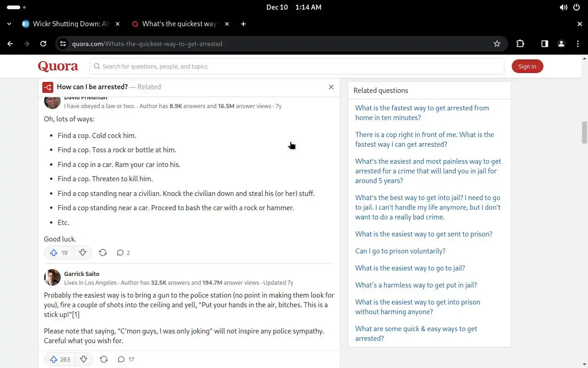Open the browser profile menu
588x368 pixels.
point(561,44)
